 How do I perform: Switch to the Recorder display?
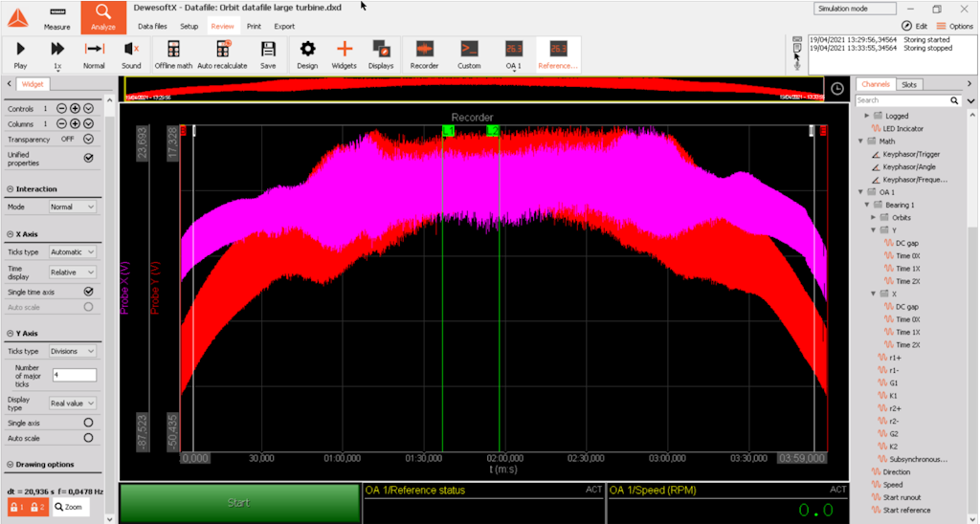tap(424, 55)
